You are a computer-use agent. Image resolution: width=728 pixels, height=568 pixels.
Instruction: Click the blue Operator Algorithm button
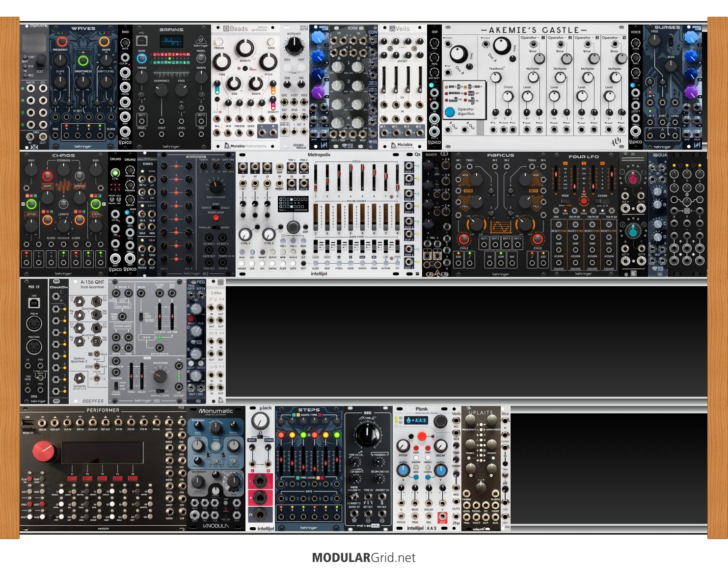pyautogui.click(x=450, y=112)
